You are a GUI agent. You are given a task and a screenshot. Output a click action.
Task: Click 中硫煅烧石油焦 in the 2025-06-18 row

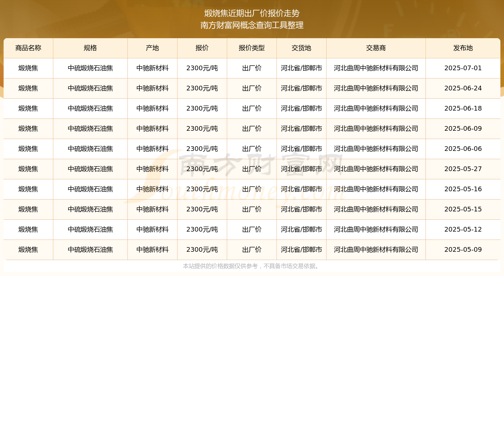(90, 108)
